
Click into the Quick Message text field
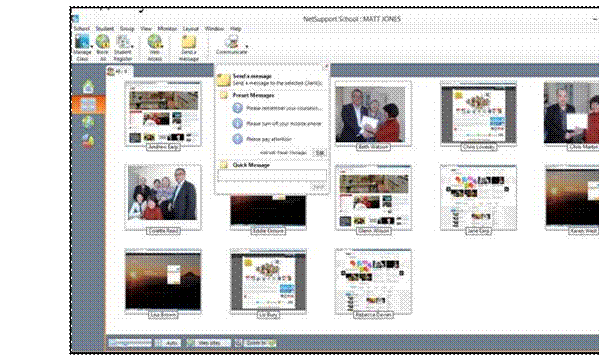(x=272, y=175)
